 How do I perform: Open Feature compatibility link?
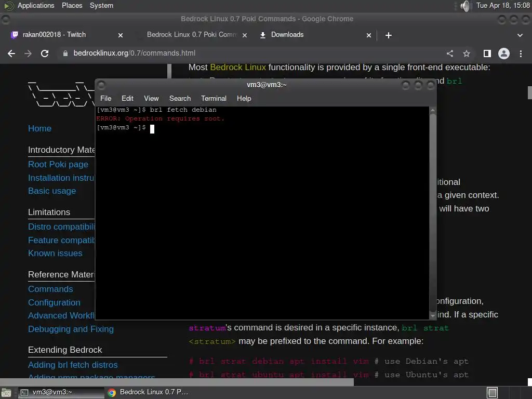click(x=61, y=240)
